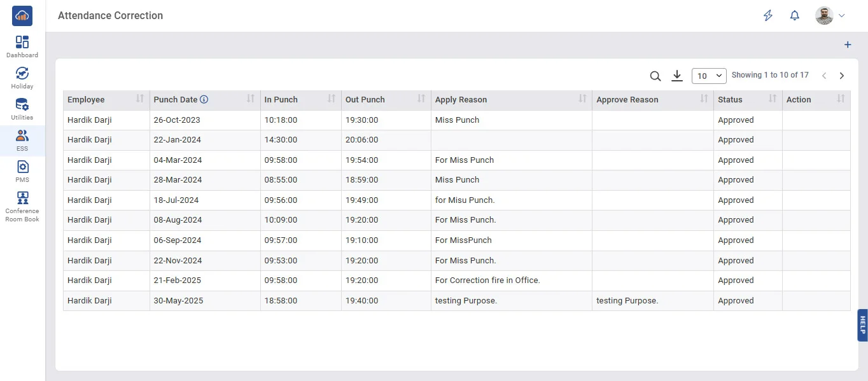Sort the table by Out Punch column
Viewport: 868px width, 381px height.
[x=421, y=99]
